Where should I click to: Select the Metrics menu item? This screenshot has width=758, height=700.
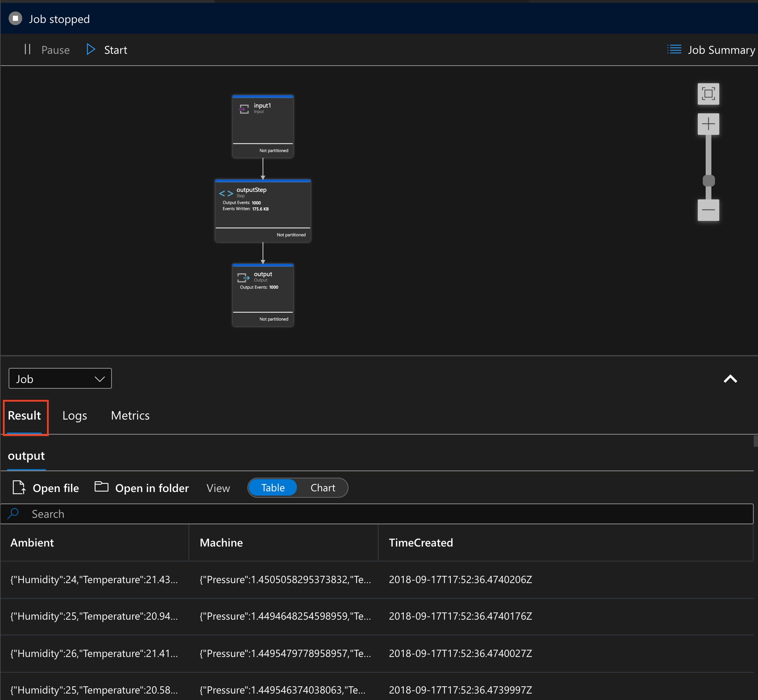click(131, 415)
